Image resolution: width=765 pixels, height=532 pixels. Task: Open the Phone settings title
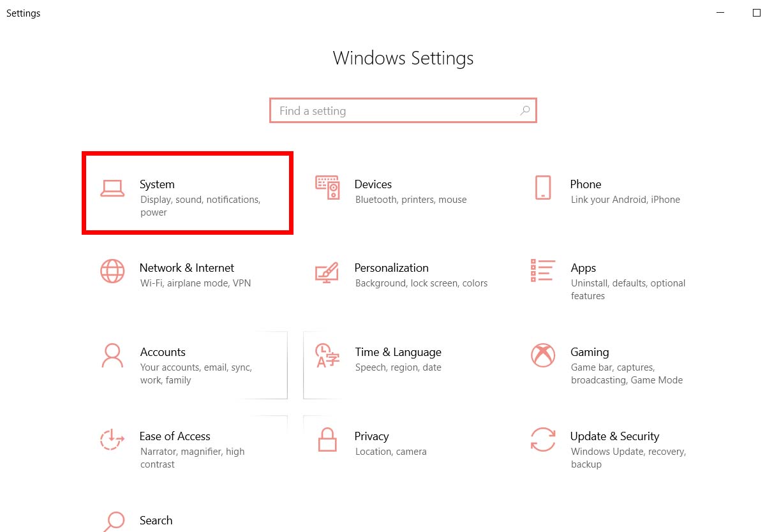coord(586,184)
